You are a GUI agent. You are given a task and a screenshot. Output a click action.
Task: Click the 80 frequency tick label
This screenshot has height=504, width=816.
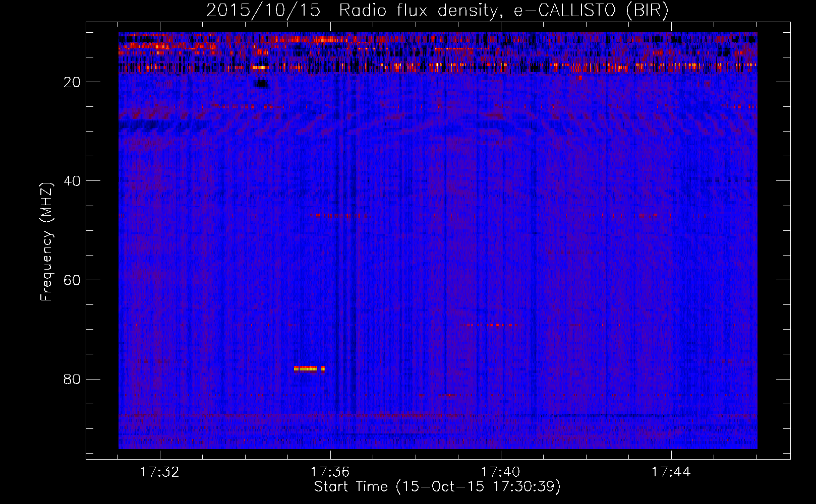pos(73,379)
